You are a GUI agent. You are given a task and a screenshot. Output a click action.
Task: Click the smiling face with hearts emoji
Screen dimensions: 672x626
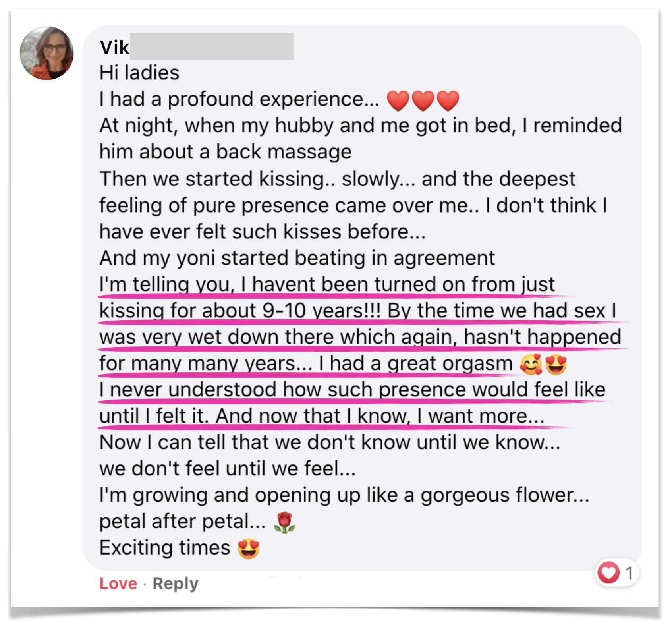(531, 364)
